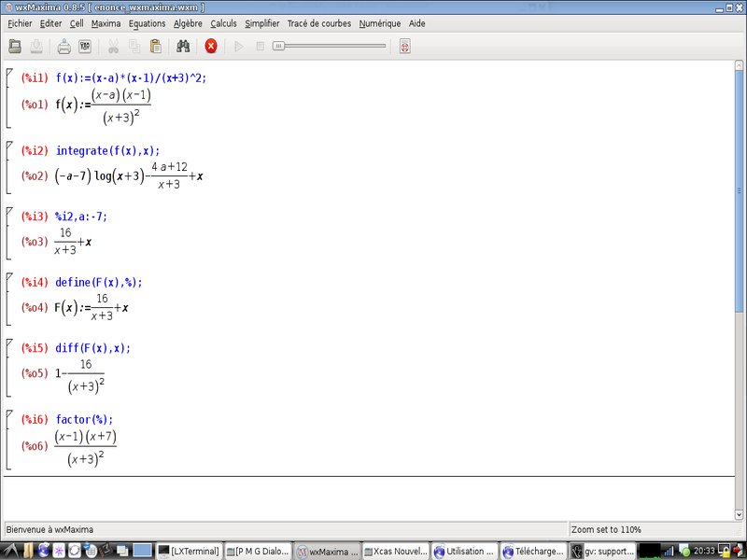Image resolution: width=747 pixels, height=560 pixels.
Task: Click the Start animation play icon
Action: (238, 46)
